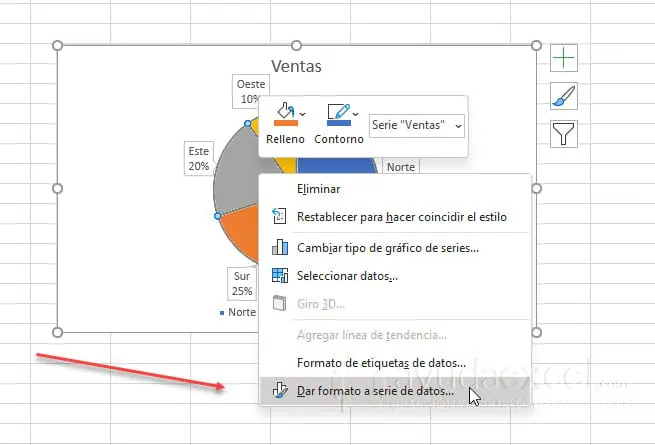This screenshot has height=445, width=655.
Task: Expand the Relleno fill dropdown arrow
Action: point(302,114)
